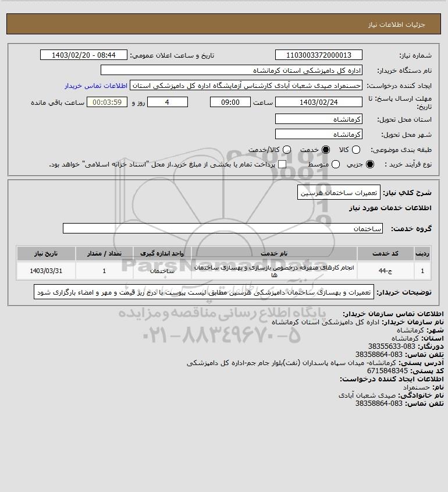The height and width of the screenshot is (492, 448).
Task: Toggle the Islamic treasury bonds payment checkbox
Action: 282,164
